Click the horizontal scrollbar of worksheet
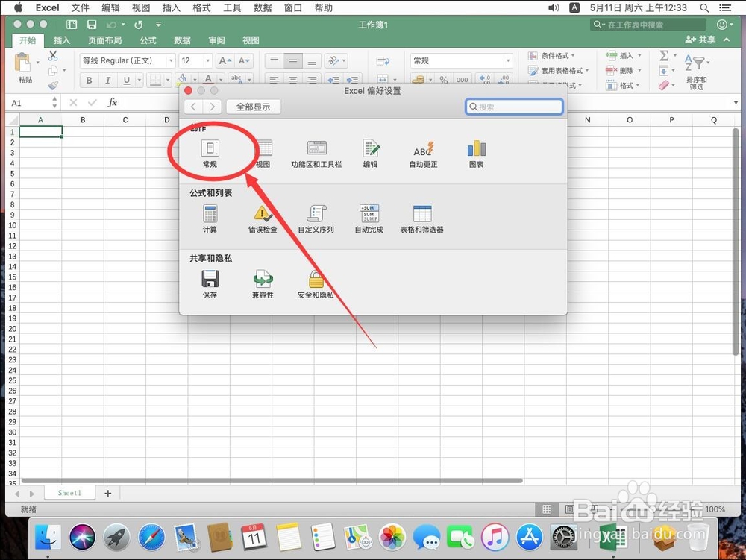 point(272,481)
